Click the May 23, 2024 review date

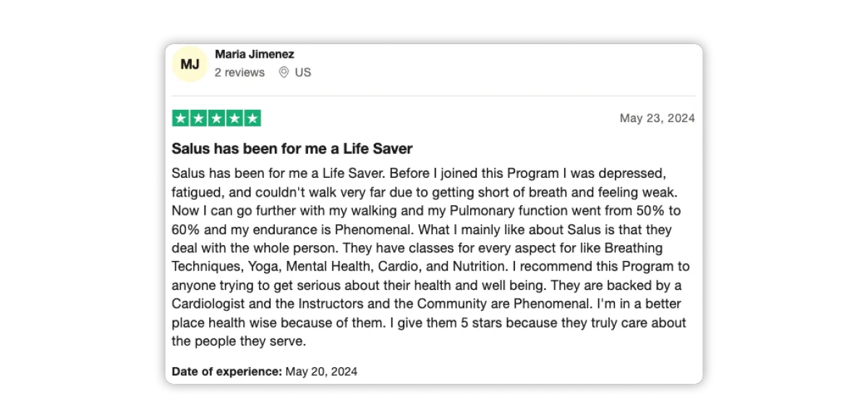pos(658,119)
